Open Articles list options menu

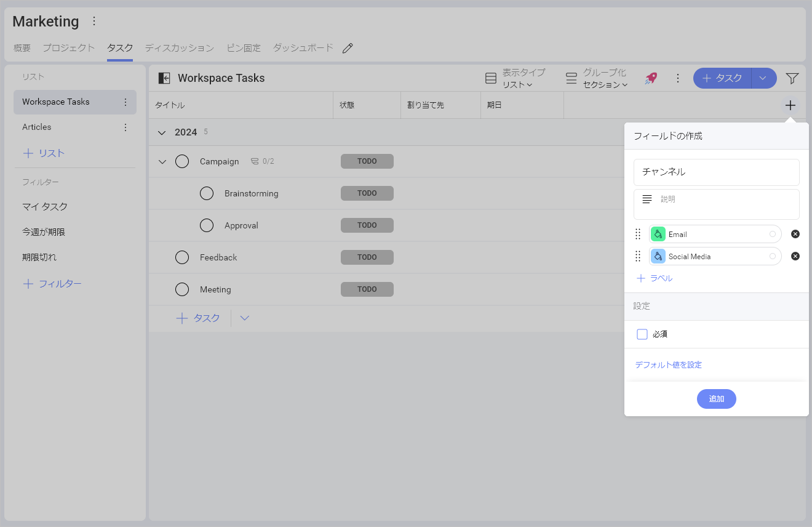point(125,127)
